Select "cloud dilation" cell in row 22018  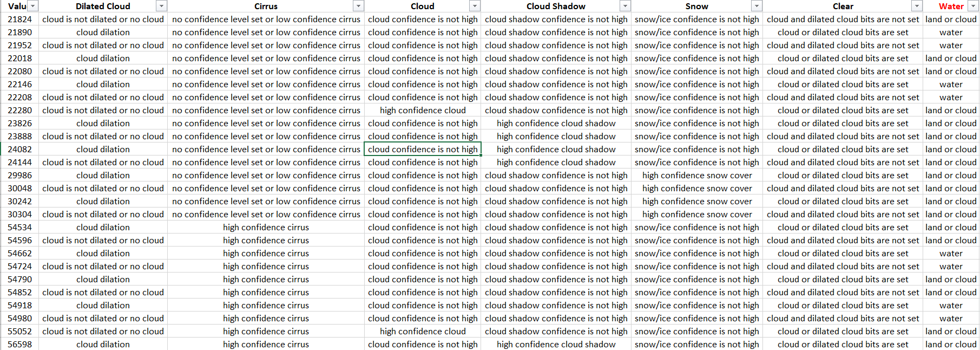coord(103,59)
